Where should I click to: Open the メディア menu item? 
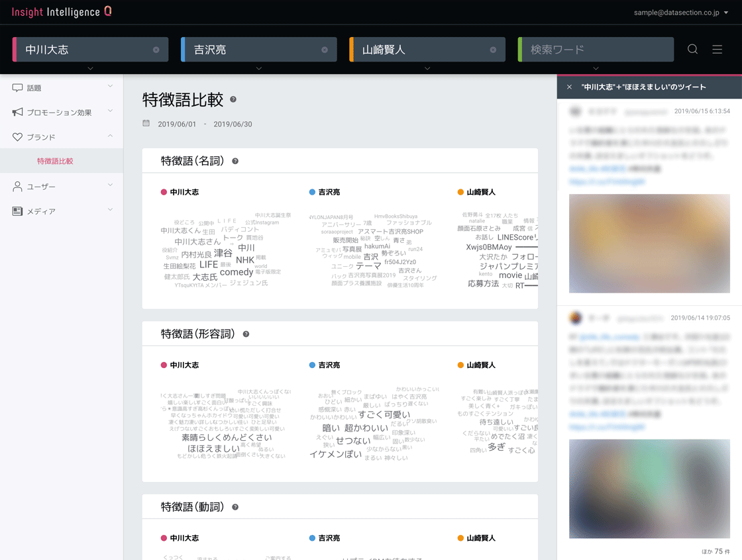click(x=62, y=211)
